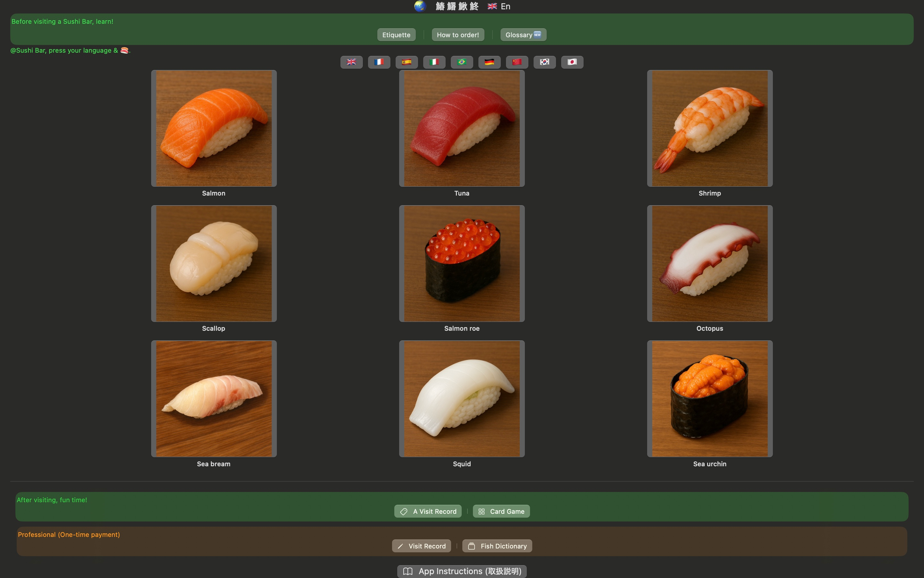Click '@Sushi Bar, press your language' text
Image resolution: width=924 pixels, height=578 pixels.
point(61,50)
